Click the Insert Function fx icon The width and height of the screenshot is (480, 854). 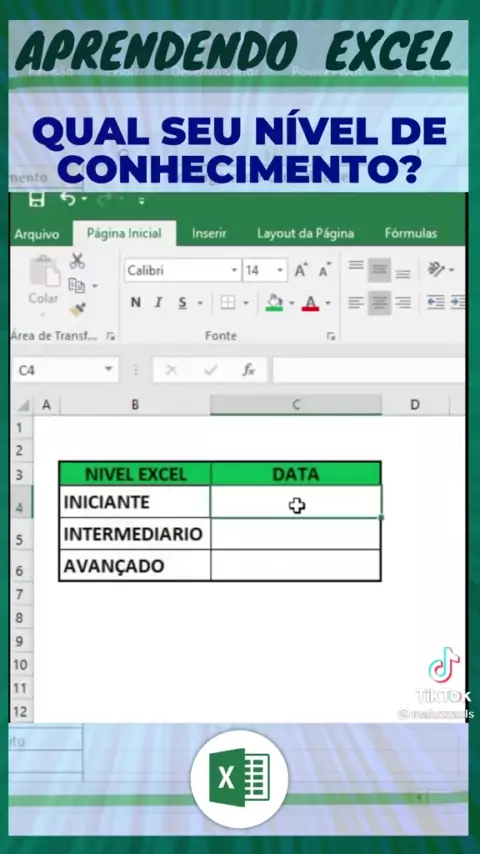(x=248, y=370)
